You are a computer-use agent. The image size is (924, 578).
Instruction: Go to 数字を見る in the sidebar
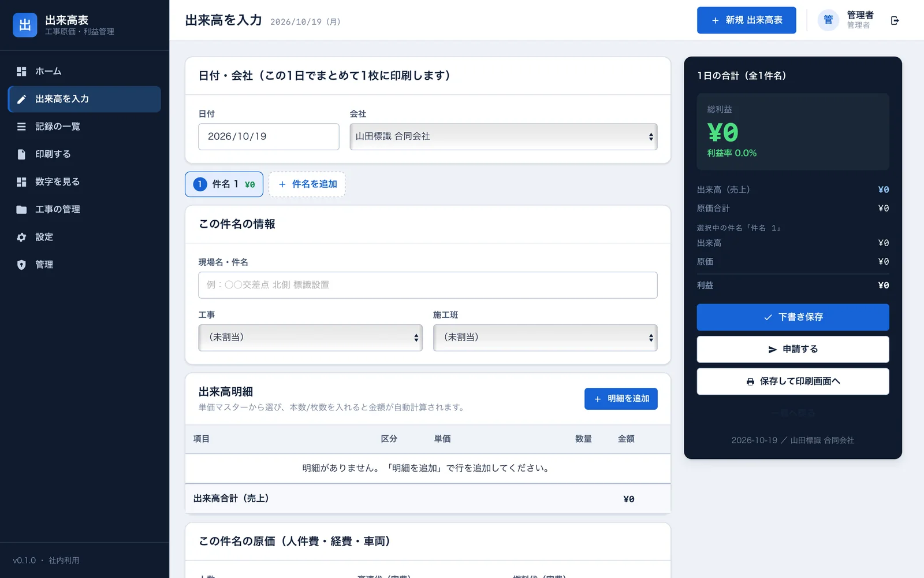(x=84, y=182)
